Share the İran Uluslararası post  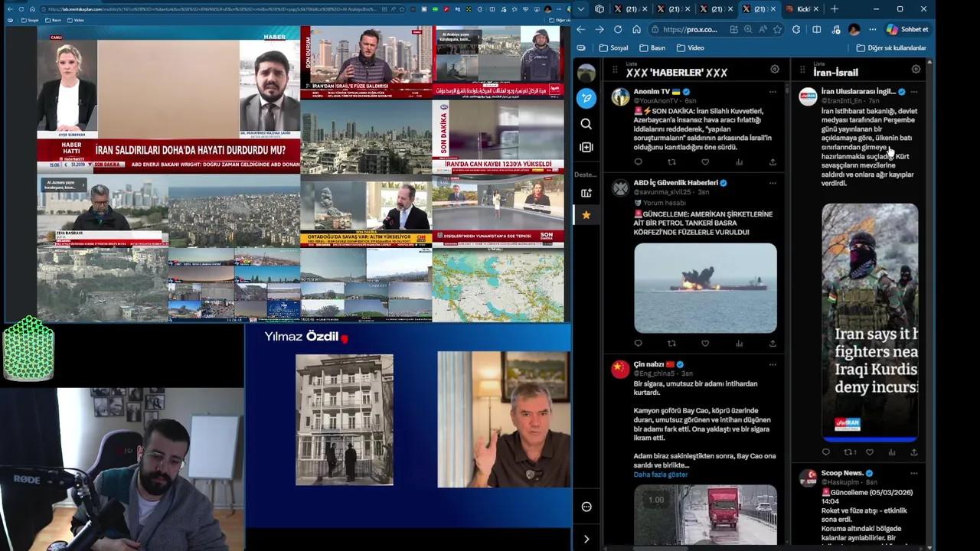(913, 452)
